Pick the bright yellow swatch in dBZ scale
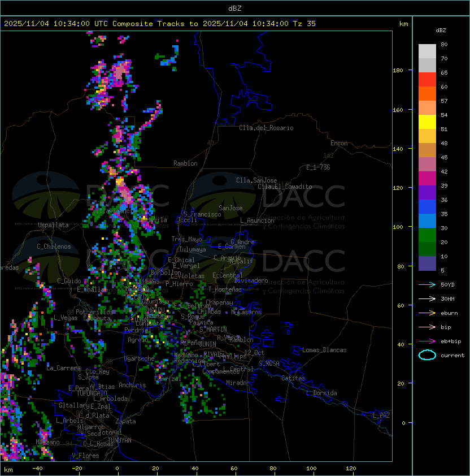This screenshot has width=470, height=476. (427, 122)
